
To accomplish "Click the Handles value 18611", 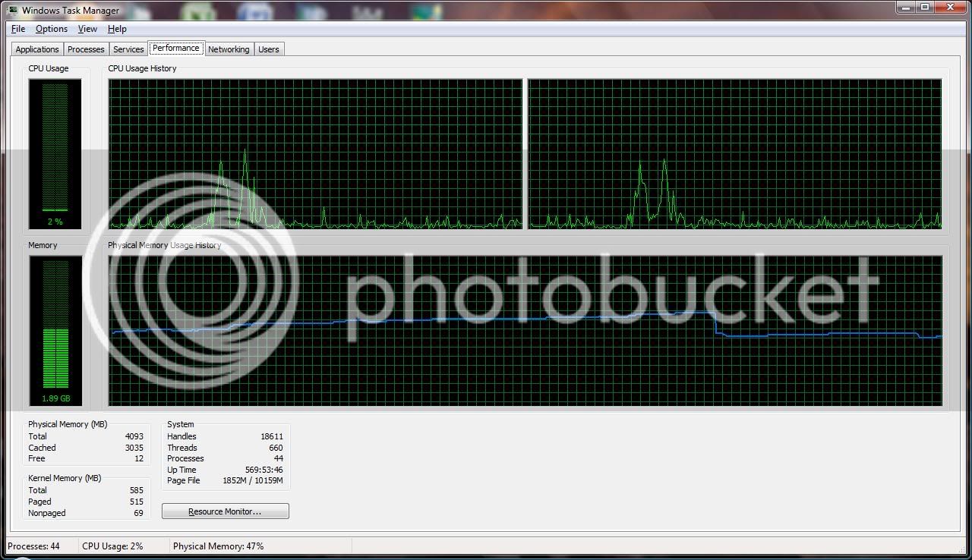I will coord(271,436).
